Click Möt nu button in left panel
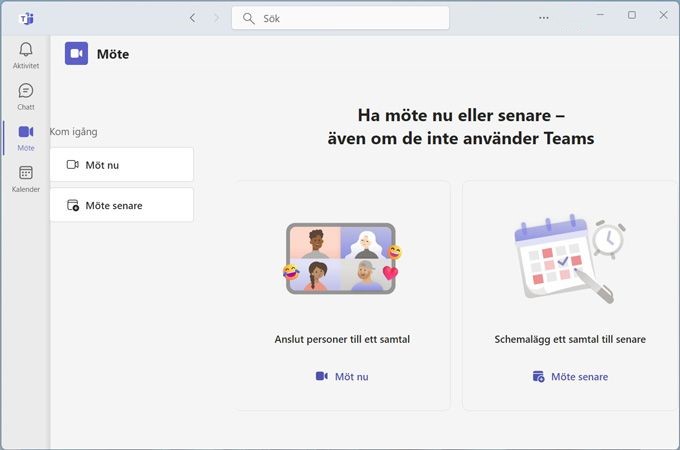Screen dimensions: 680x450 tap(121, 165)
